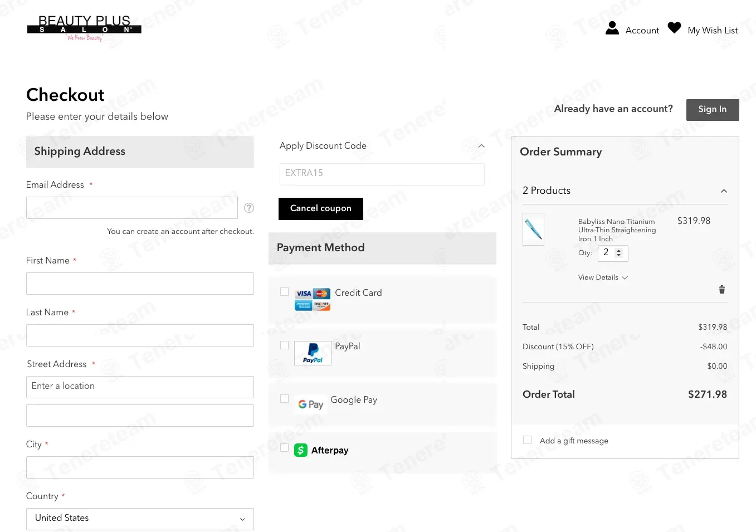Click the Cancel coupon button
Viewport: 756px width, 532px height.
coord(321,209)
